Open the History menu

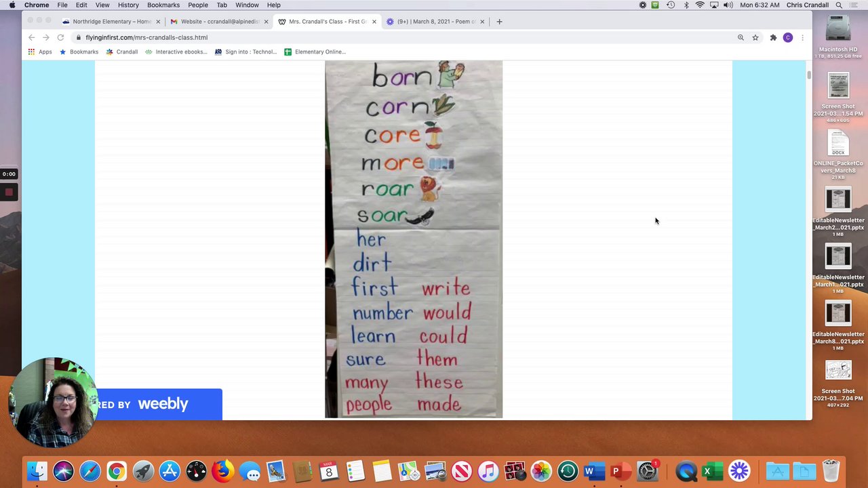pyautogui.click(x=128, y=5)
